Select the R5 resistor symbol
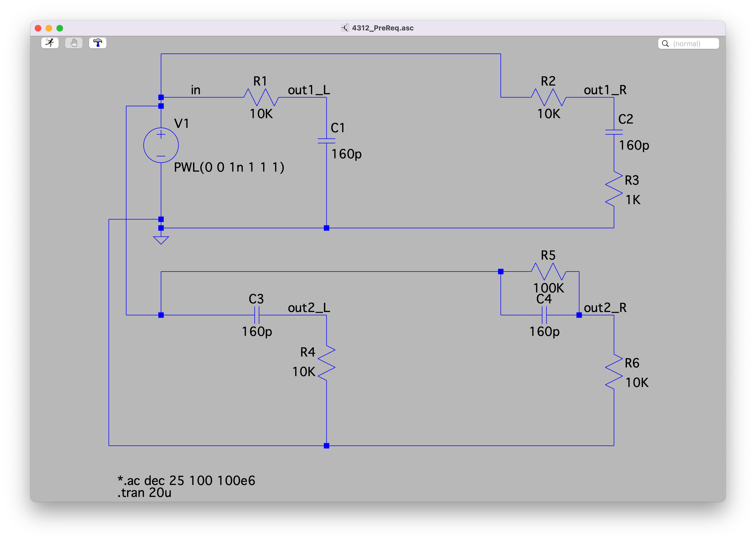The width and height of the screenshot is (756, 542). tap(549, 271)
